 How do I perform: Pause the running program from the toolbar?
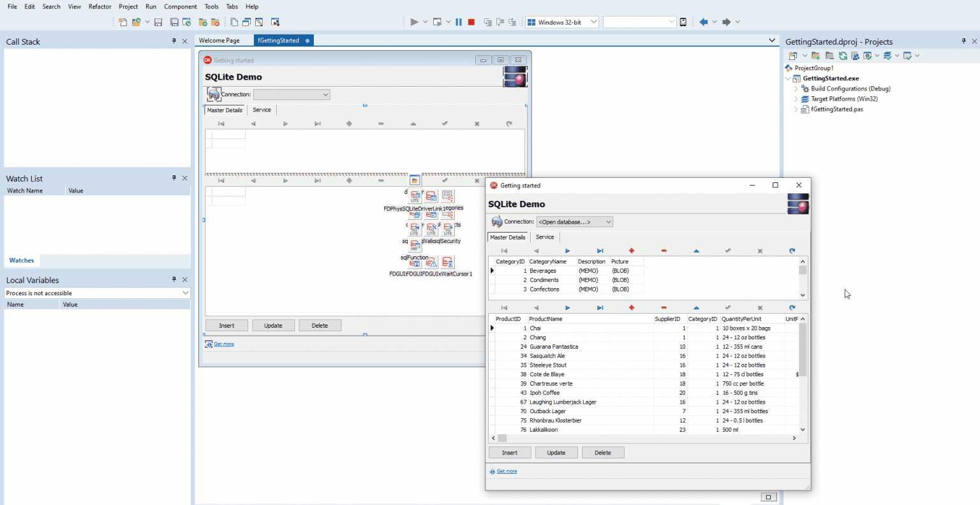click(x=459, y=22)
